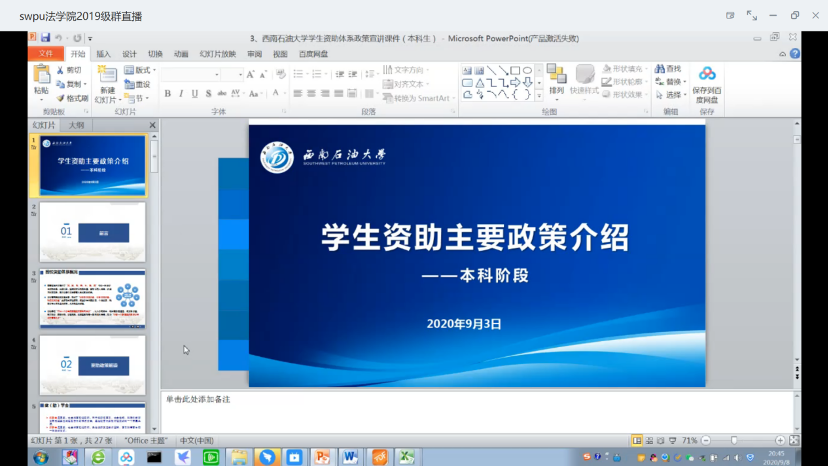Open the Layout (版式) dropdown
Image resolution: width=828 pixels, height=466 pixels.
pyautogui.click(x=142, y=70)
